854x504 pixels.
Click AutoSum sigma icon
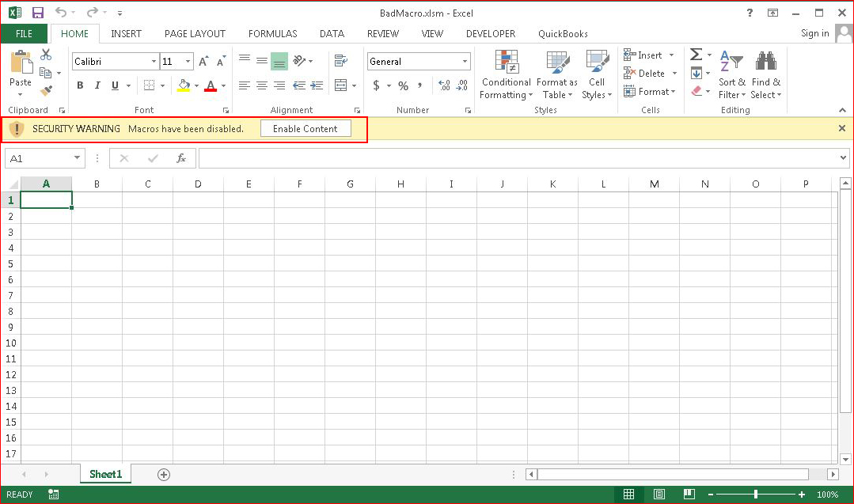(x=696, y=55)
